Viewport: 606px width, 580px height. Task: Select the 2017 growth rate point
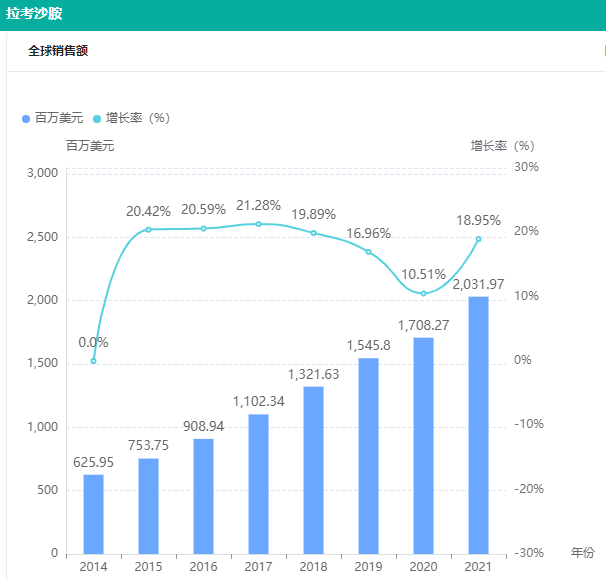coord(259,224)
